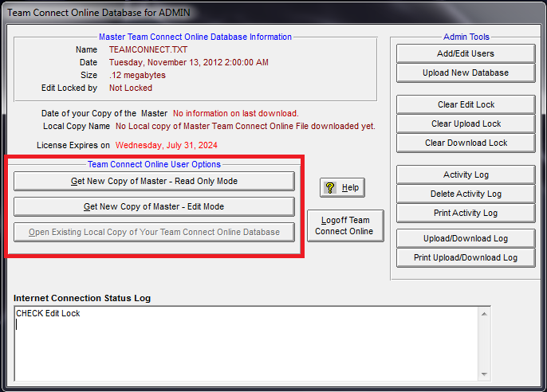Click status log scrollbar up arrow
Viewport: 547px width, 392px height.
[483, 313]
